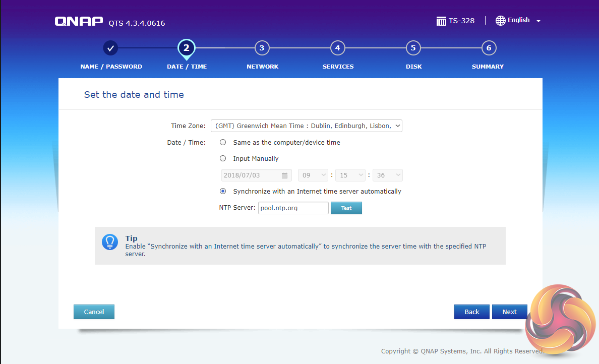
Task: Select the SERVICES step label
Action: tap(338, 67)
